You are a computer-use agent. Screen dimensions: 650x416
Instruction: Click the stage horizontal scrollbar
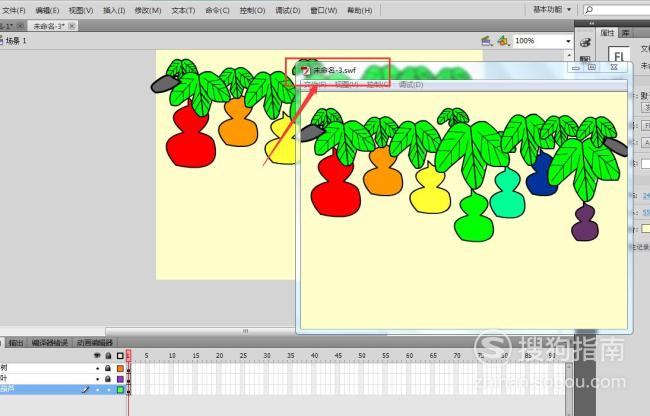pos(199,331)
